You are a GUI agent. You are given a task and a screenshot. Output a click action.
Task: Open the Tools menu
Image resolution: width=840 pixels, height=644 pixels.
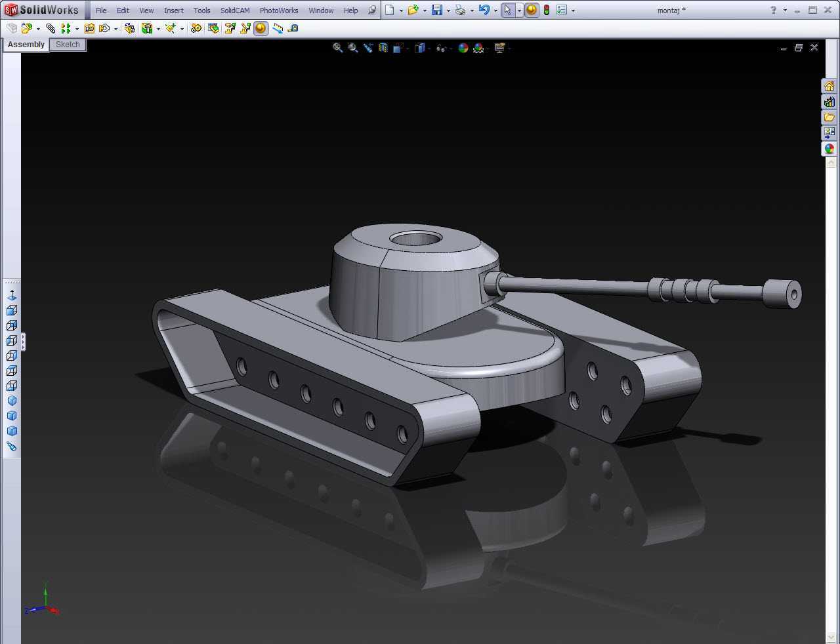pos(202,10)
